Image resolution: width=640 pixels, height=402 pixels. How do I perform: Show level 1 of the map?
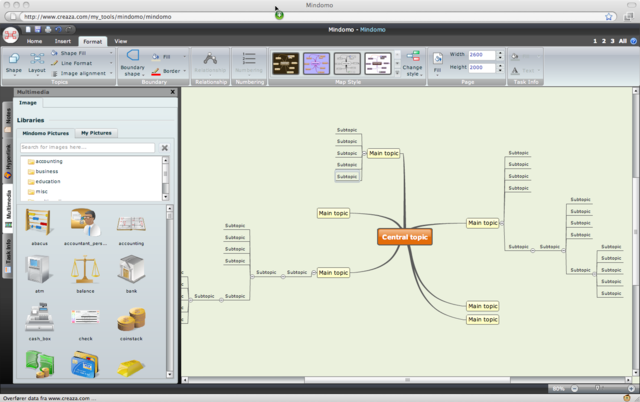595,41
